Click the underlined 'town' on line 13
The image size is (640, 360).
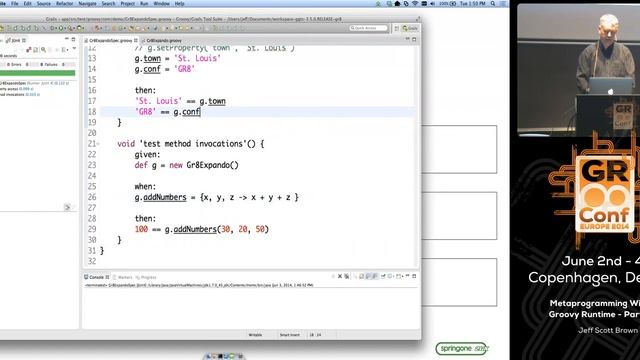[x=152, y=58]
